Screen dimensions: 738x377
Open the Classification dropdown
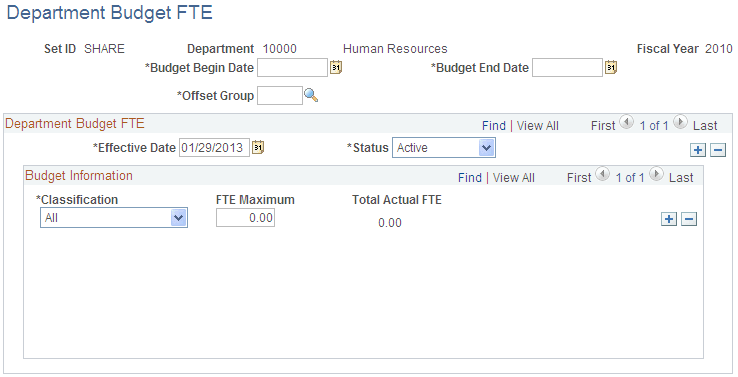click(113, 218)
